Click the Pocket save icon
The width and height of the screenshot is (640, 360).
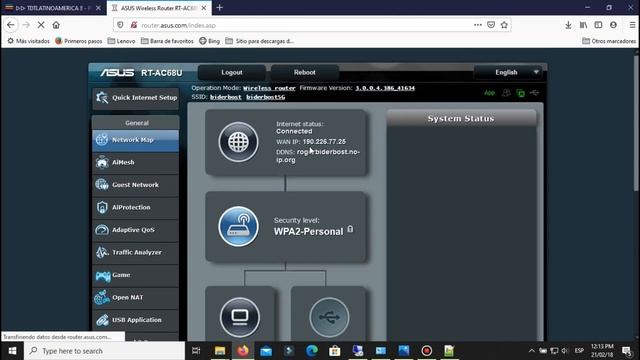click(x=491, y=25)
